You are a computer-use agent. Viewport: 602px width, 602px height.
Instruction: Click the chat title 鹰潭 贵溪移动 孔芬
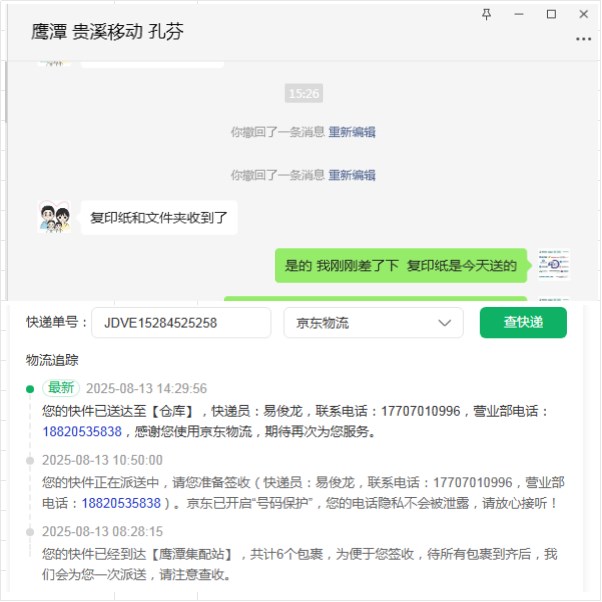107,31
